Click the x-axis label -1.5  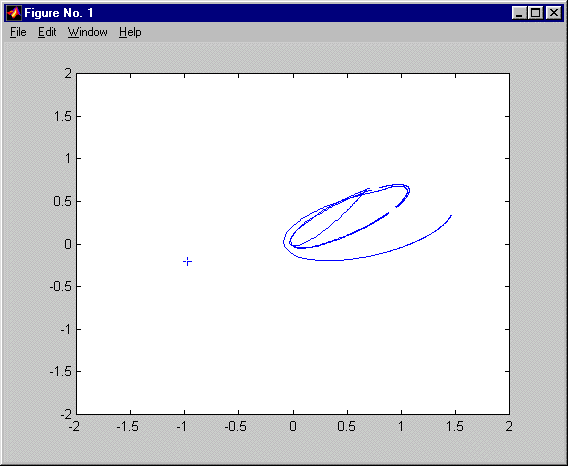pyautogui.click(x=127, y=427)
